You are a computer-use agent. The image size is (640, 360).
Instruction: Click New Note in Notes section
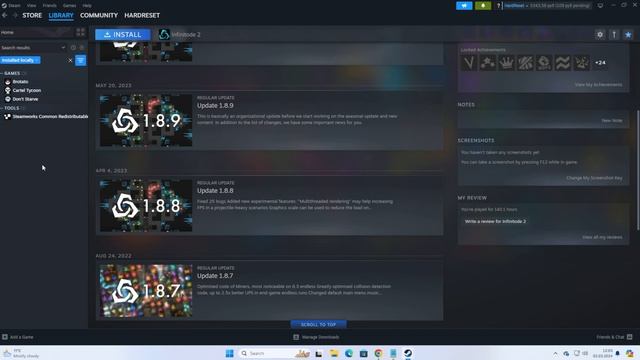pyautogui.click(x=612, y=121)
